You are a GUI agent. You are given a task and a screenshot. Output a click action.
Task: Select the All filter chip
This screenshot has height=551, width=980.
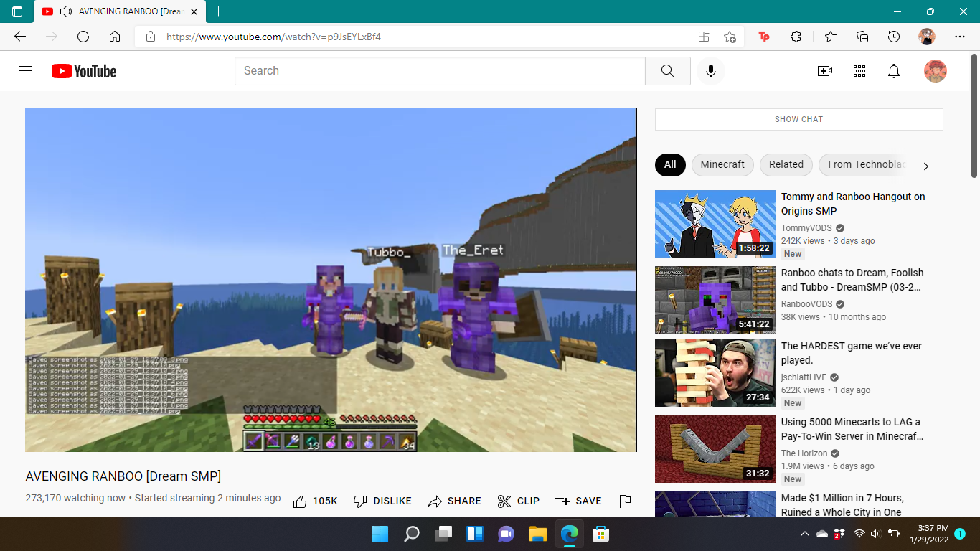click(x=670, y=164)
